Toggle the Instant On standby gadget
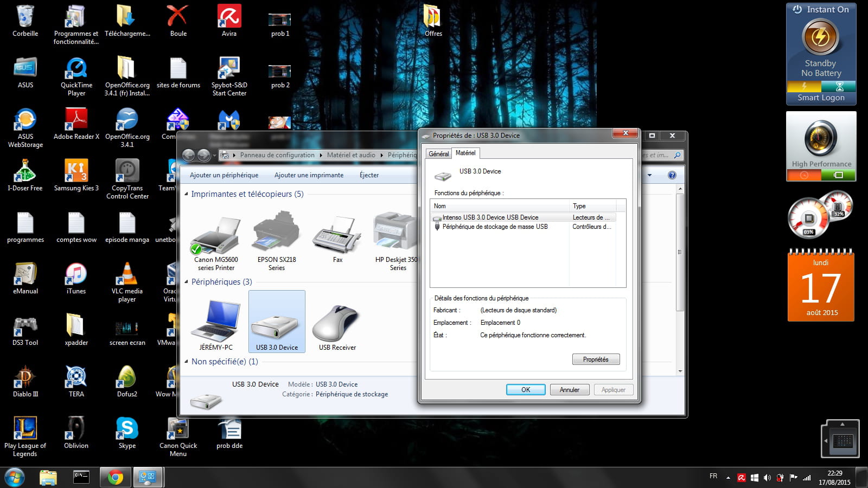Screen dimensions: 868x488 (820, 37)
